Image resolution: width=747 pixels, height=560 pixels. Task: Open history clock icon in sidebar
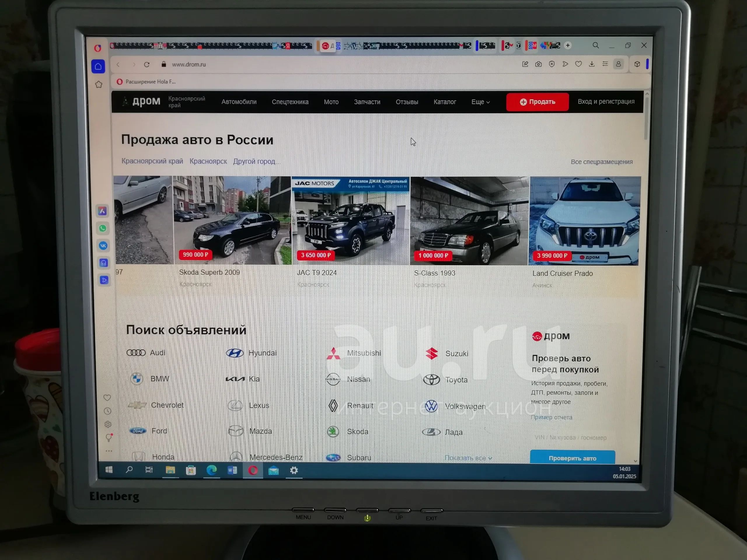click(x=107, y=411)
